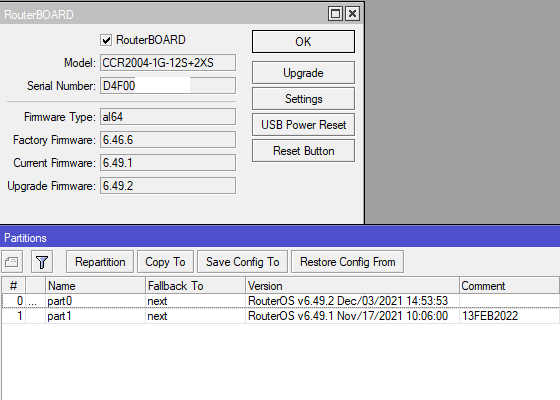This screenshot has width=560, height=400.
Task: Select the part1 partition row
Action: (280, 316)
